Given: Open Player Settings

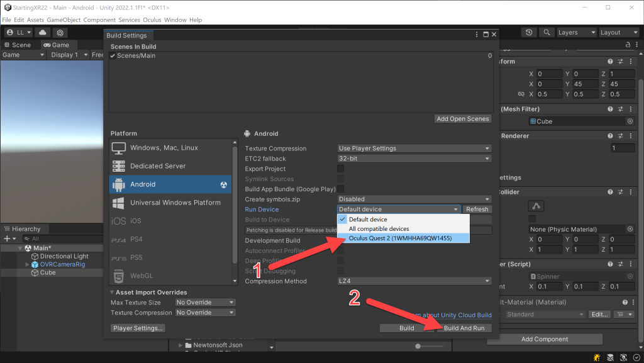Looking at the screenshot, I should [138, 328].
